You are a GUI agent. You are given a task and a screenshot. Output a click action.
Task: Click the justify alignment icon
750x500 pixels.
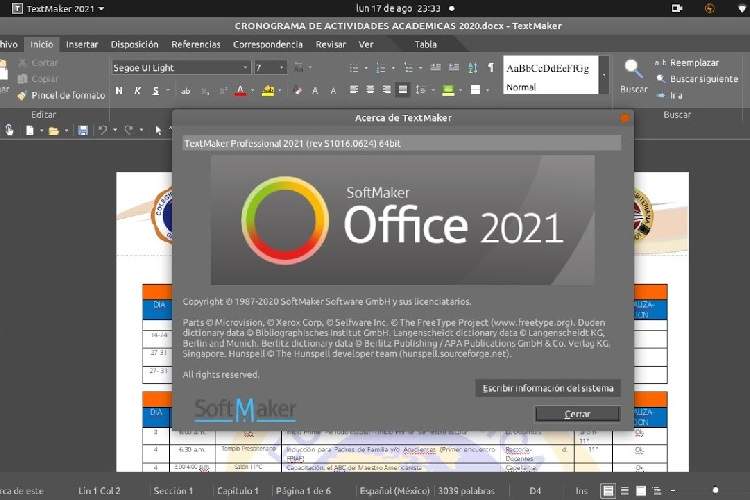403,89
